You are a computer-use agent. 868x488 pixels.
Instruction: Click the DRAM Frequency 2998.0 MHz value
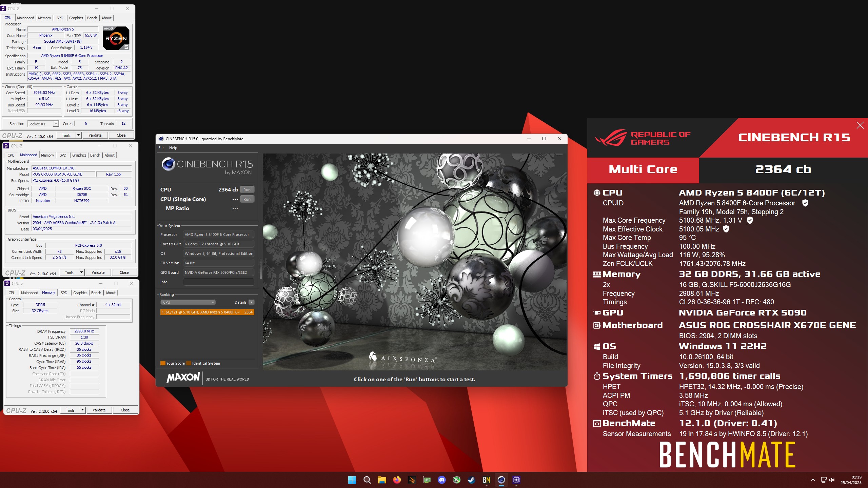pyautogui.click(x=84, y=331)
